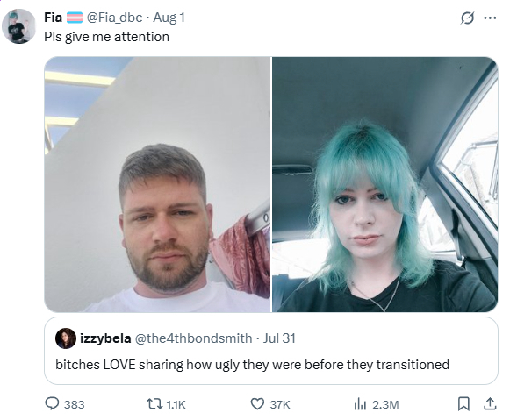The height and width of the screenshot is (420, 510).
Task: Open the Aug 1 timestamp link
Action: click(x=169, y=18)
